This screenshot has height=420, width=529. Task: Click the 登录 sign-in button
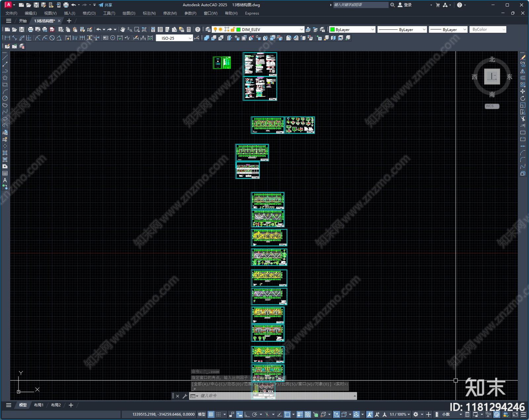[405, 5]
